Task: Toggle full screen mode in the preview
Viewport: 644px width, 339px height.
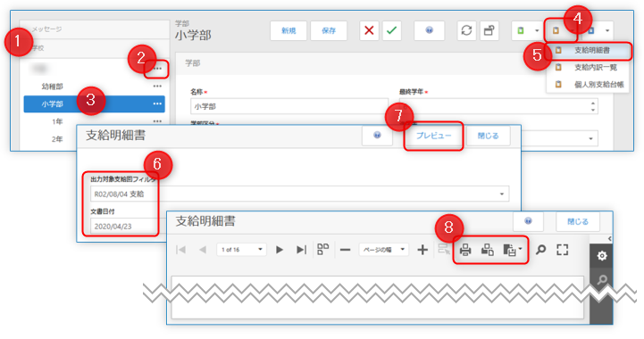Action: [x=562, y=250]
